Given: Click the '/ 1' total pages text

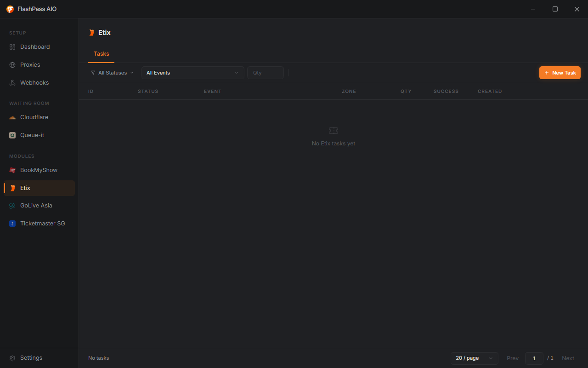Looking at the screenshot, I should 550,358.
